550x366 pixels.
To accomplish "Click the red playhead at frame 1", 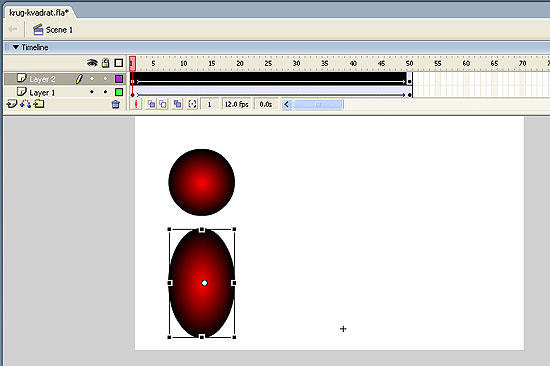I will click(132, 63).
